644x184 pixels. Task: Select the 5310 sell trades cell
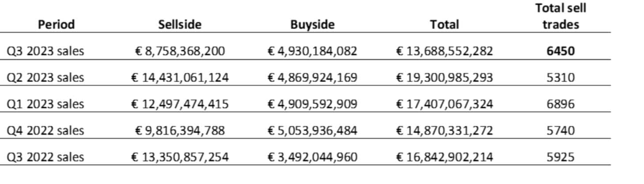click(x=561, y=78)
